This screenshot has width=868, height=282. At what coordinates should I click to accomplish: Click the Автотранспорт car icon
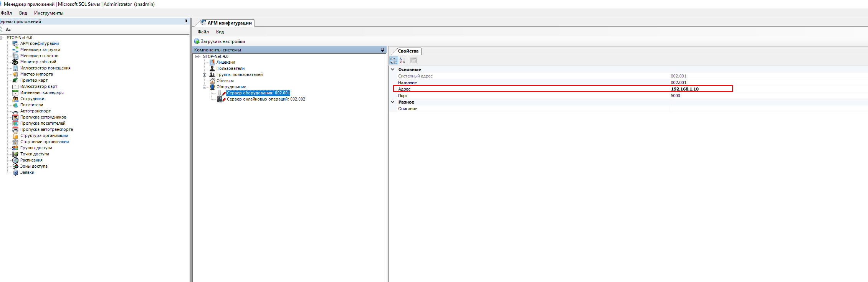tap(15, 111)
